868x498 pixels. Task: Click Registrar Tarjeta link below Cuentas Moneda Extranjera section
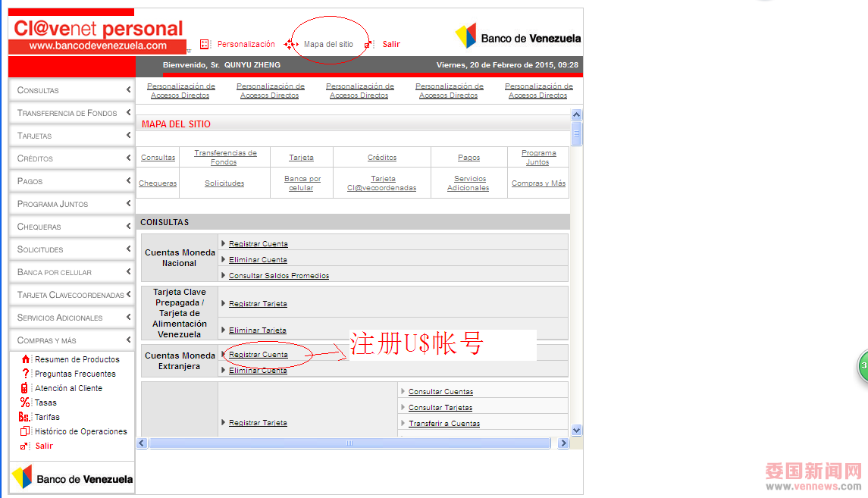(x=258, y=423)
